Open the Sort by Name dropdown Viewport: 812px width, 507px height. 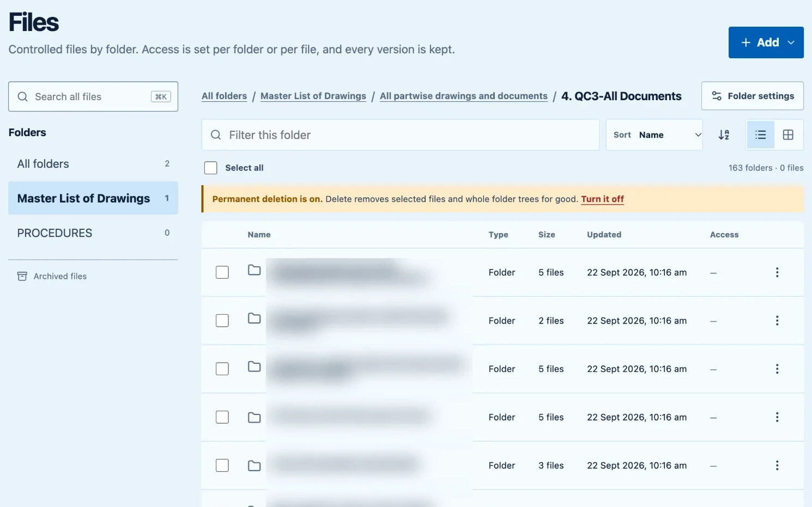click(x=655, y=135)
